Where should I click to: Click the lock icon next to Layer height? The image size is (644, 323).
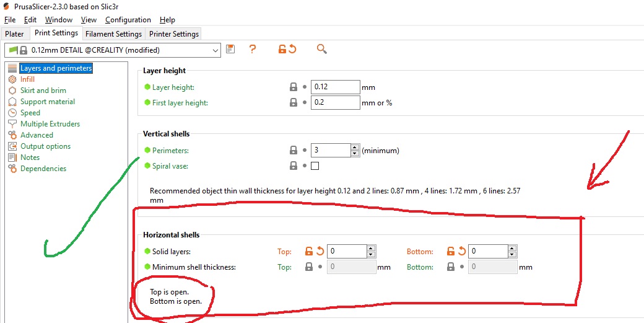click(294, 87)
